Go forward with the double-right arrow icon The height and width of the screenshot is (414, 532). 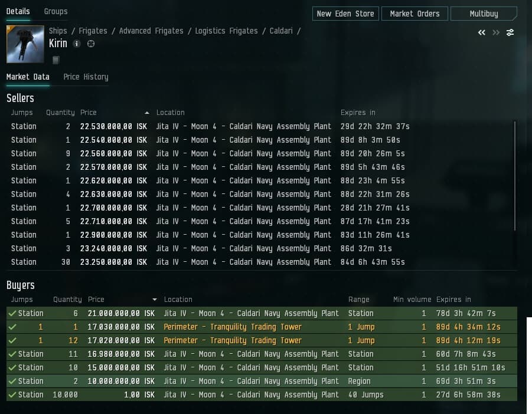pyautogui.click(x=496, y=32)
